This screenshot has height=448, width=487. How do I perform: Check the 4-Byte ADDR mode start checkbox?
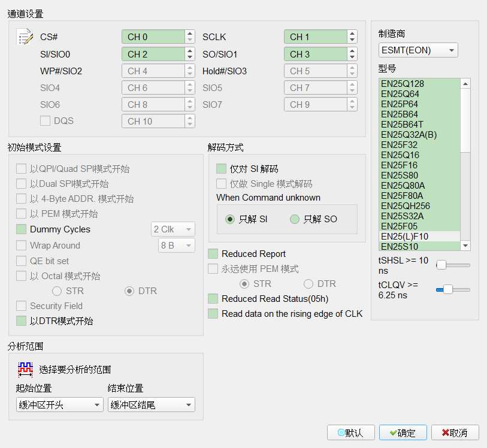point(21,199)
